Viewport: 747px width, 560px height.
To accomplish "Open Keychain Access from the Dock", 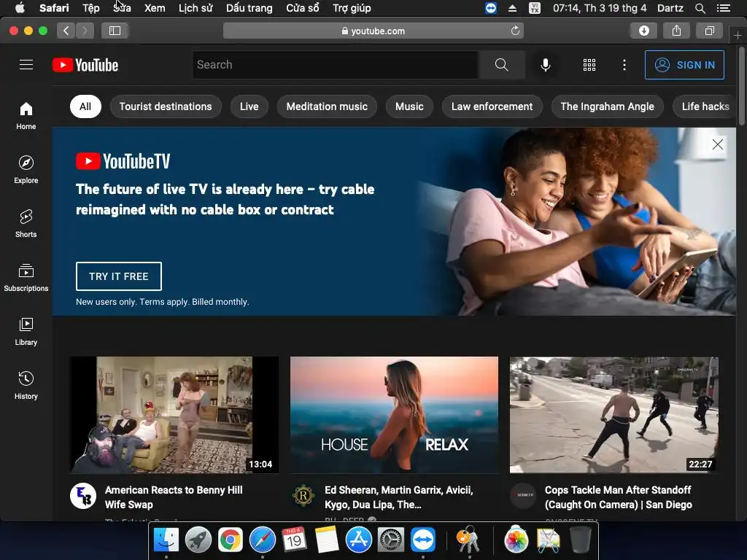I will pyautogui.click(x=469, y=540).
